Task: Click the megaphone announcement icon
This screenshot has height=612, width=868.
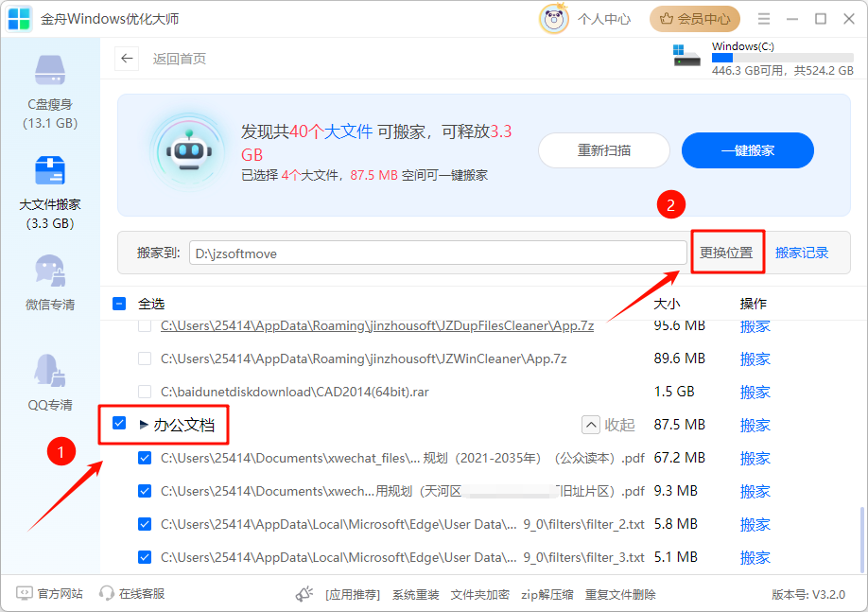Action: coord(304,594)
